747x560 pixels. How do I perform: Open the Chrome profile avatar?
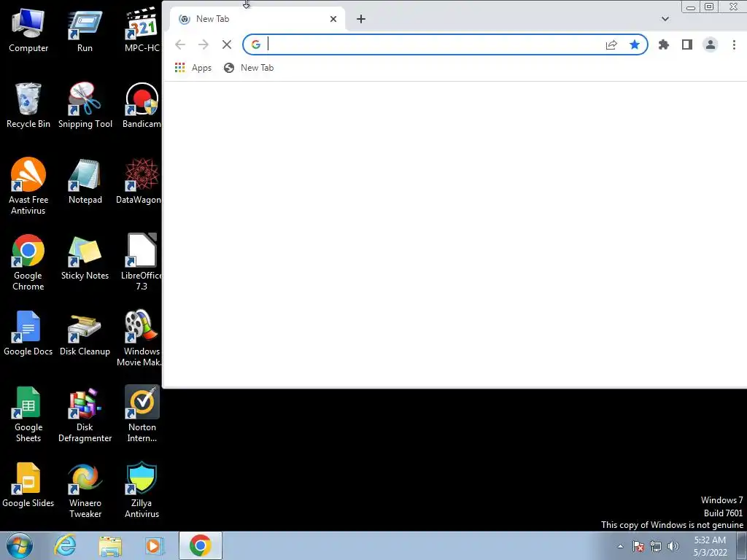tap(711, 44)
